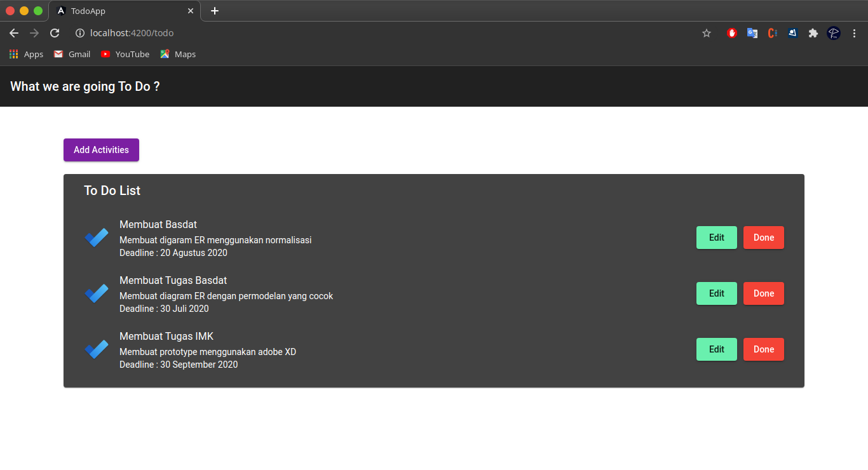The height and width of the screenshot is (470, 868).
Task: Edit the Membuat Basdat task
Action: [717, 238]
